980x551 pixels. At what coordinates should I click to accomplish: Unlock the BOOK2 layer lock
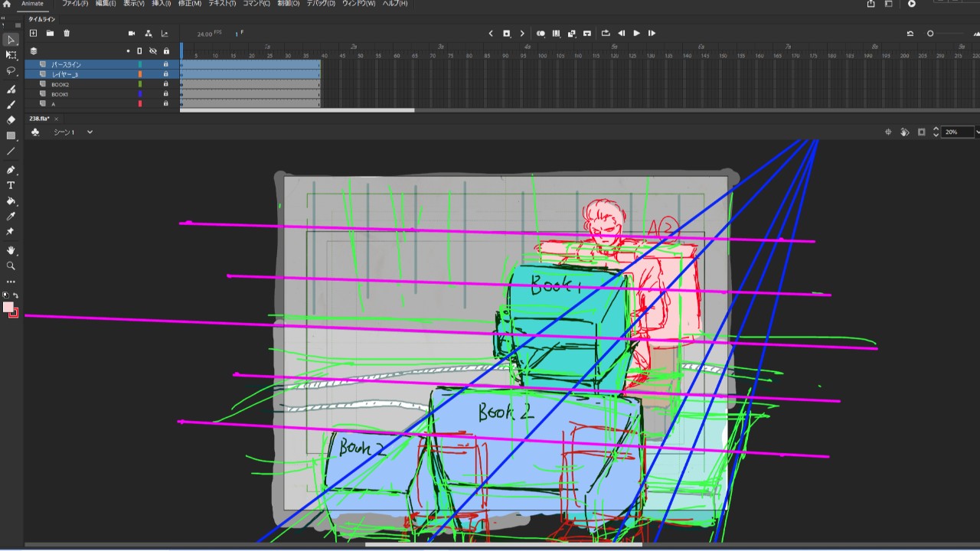pos(165,84)
